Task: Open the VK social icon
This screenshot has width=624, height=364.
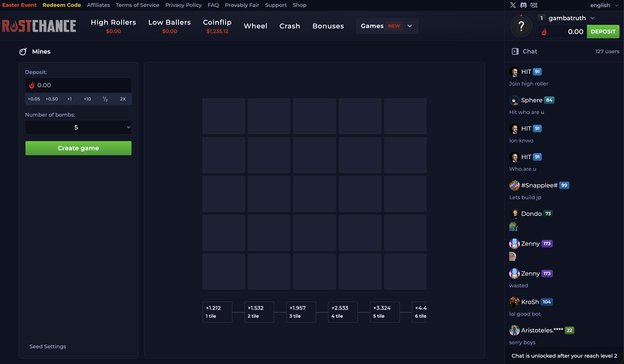Action: (534, 5)
